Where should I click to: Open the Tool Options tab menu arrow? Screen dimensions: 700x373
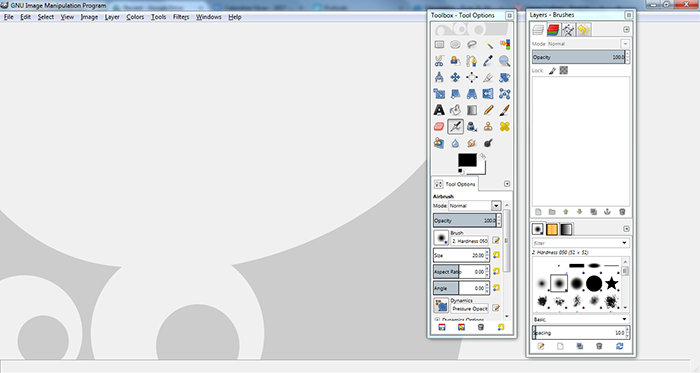(507, 184)
